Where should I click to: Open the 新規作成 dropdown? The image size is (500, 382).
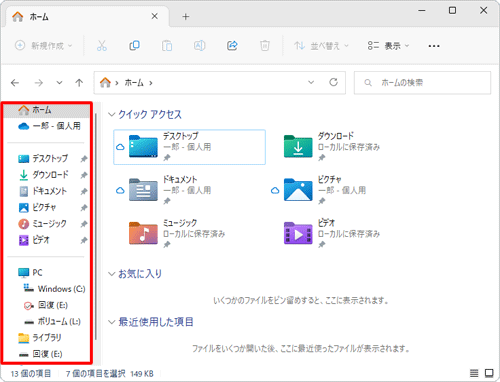[x=44, y=45]
